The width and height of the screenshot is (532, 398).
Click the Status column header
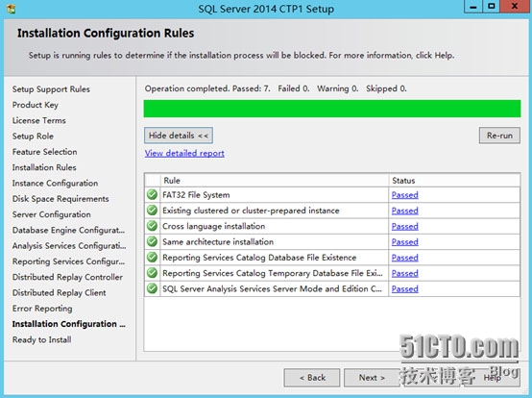tap(454, 181)
